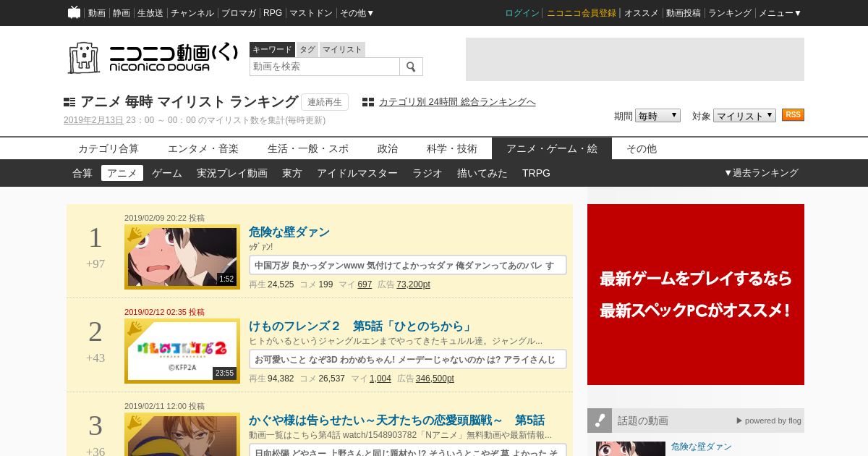The height and width of the screenshot is (456, 868).
Task: Select the アニメ subcategory
Action: pos(122,173)
